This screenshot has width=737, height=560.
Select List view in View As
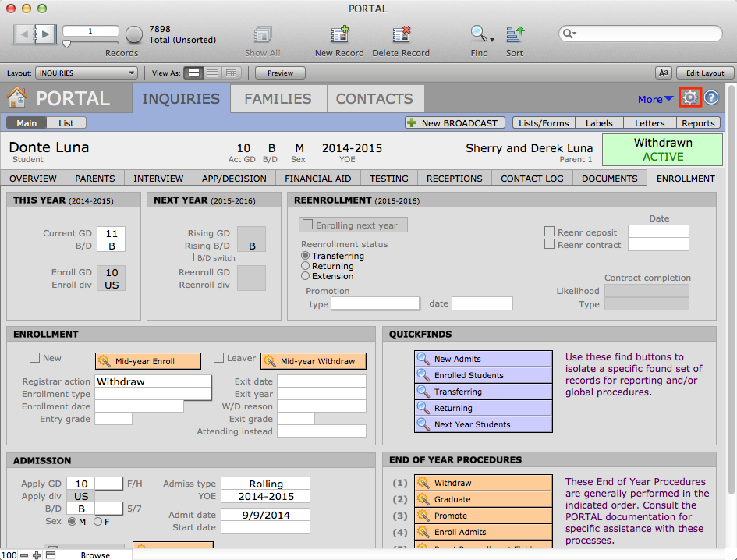[212, 73]
